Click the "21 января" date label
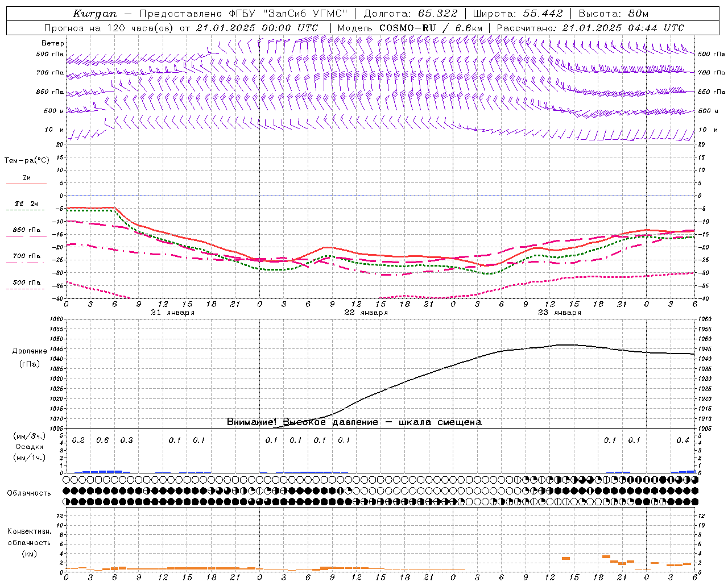728x582 pixels. click(172, 313)
